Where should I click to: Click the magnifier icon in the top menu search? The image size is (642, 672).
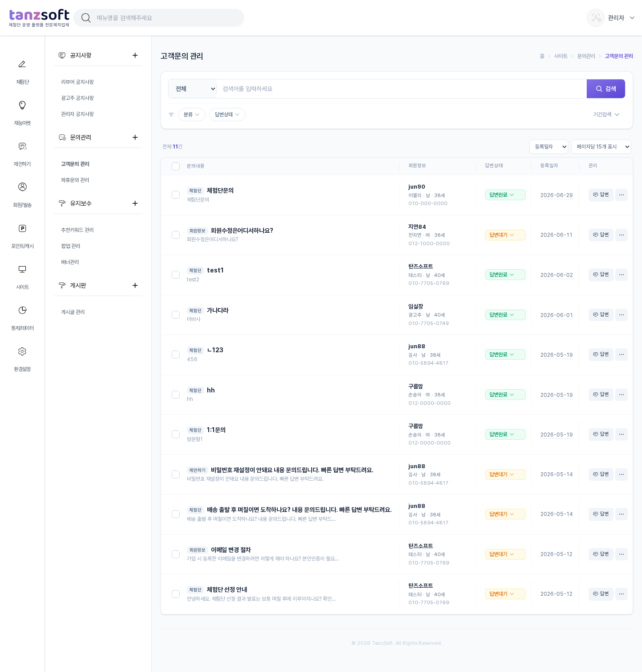(x=86, y=18)
